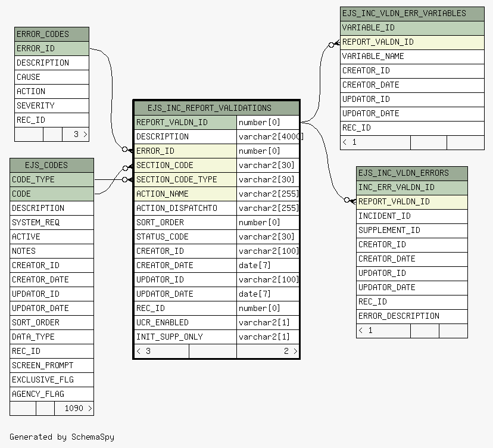Select the VARIABLE_NAME column
Screen dimensions: 493x448
pos(412,57)
